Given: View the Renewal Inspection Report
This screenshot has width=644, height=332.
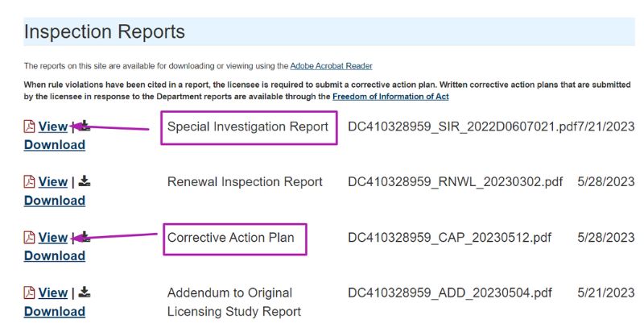Looking at the screenshot, I should (x=53, y=182).
